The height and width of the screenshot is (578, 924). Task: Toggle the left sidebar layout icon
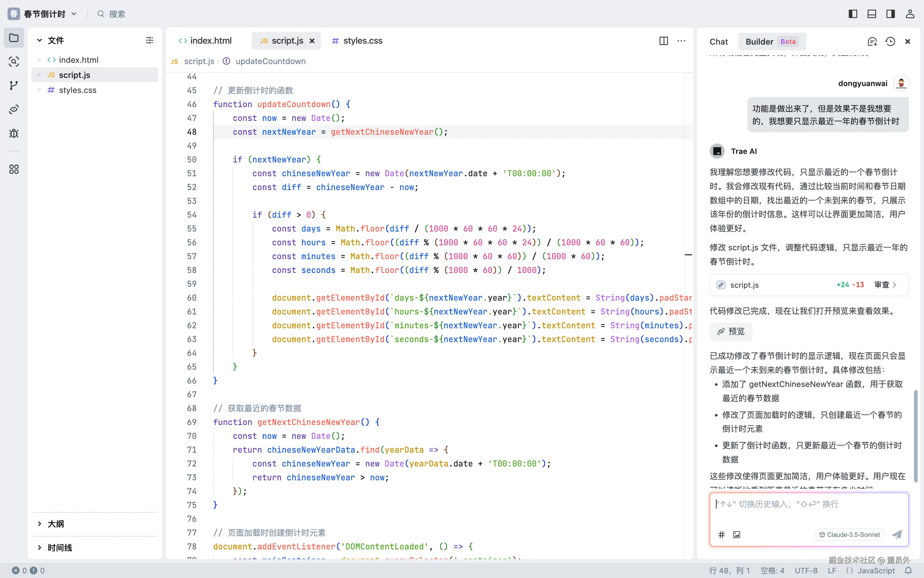coord(853,14)
